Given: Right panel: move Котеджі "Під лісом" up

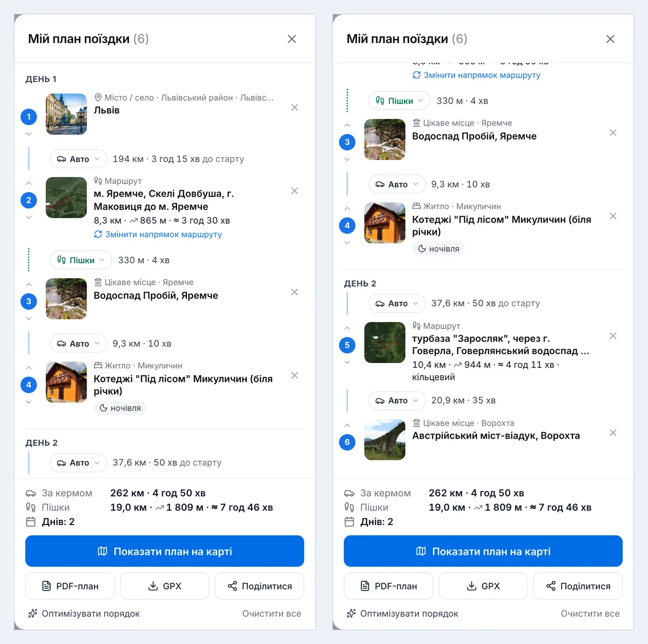Looking at the screenshot, I should click(x=347, y=209).
